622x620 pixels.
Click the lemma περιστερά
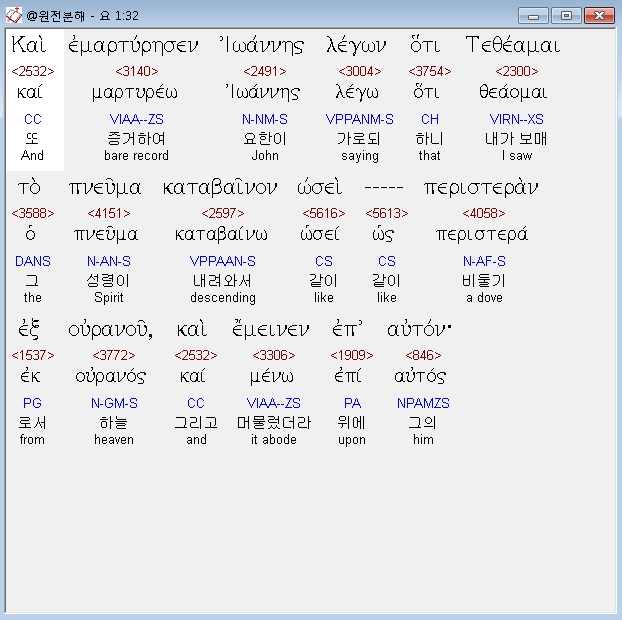[482, 234]
